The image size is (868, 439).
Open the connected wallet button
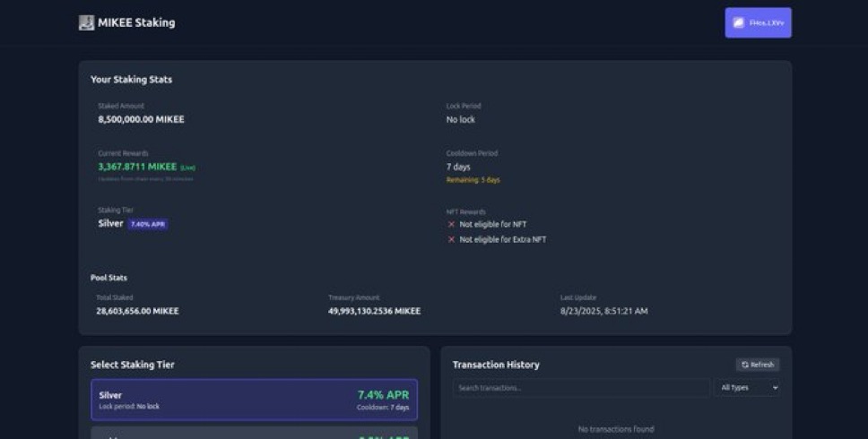click(758, 22)
